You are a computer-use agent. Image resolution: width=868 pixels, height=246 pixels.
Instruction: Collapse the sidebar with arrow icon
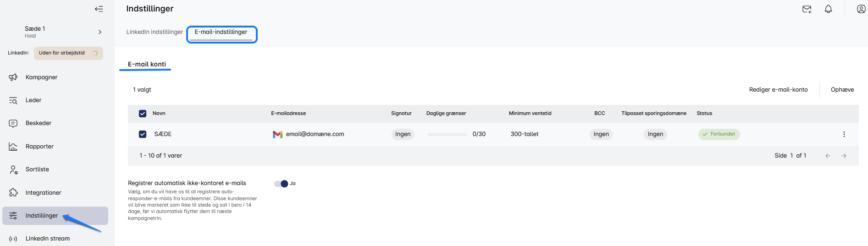pyautogui.click(x=99, y=9)
